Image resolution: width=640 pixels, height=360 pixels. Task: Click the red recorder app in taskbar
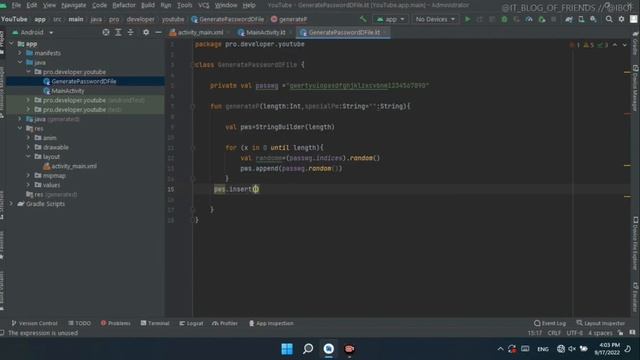click(349, 349)
